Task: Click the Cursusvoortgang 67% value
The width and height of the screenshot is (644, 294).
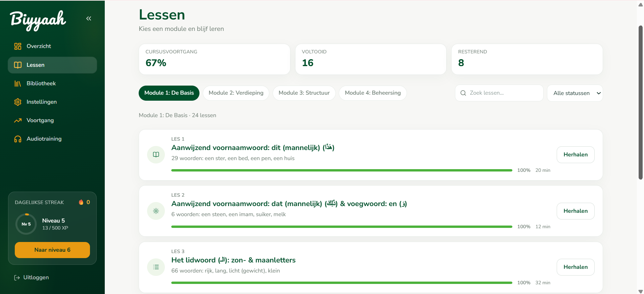Action: coord(156,63)
